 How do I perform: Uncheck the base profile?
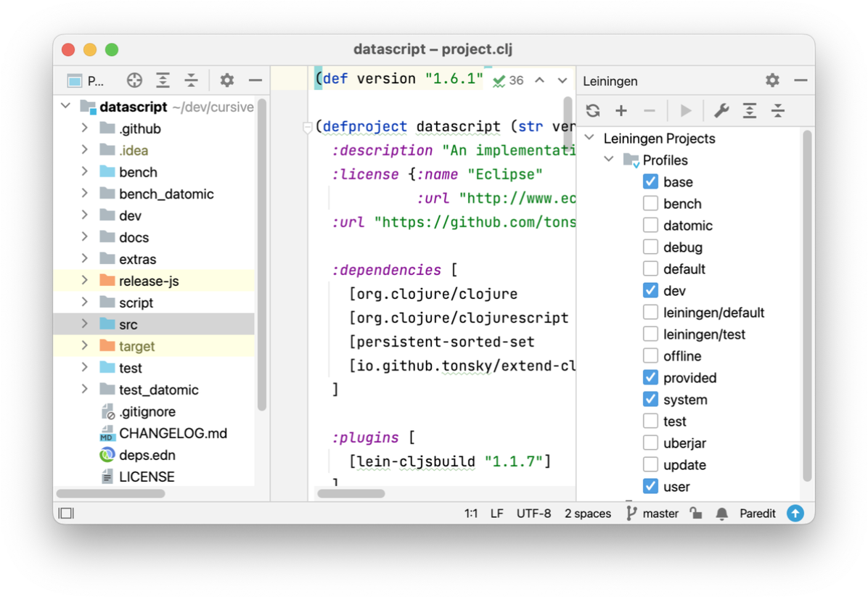[650, 182]
